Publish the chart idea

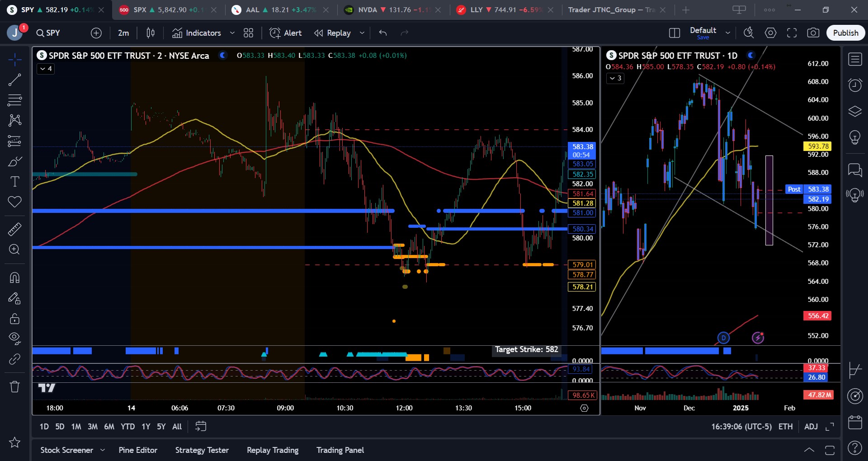[845, 33]
